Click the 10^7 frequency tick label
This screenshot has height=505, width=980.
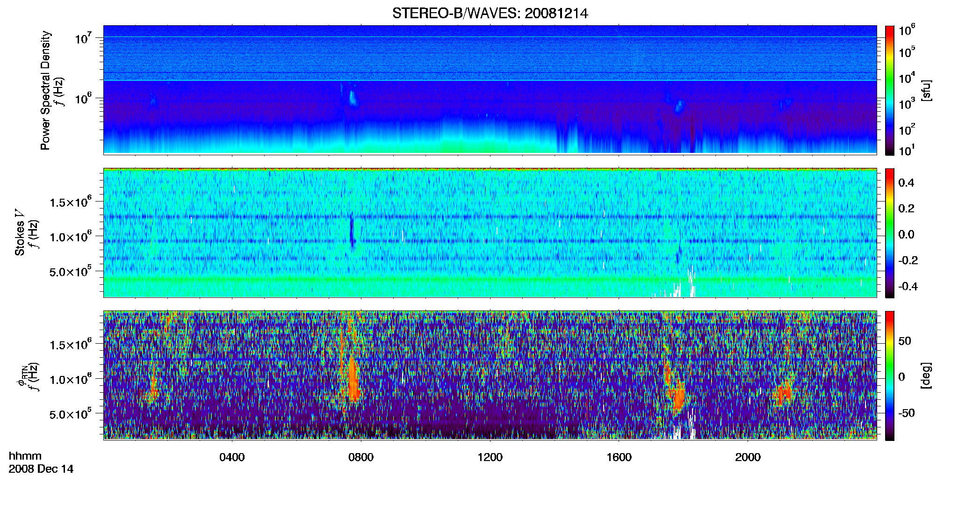83,38
